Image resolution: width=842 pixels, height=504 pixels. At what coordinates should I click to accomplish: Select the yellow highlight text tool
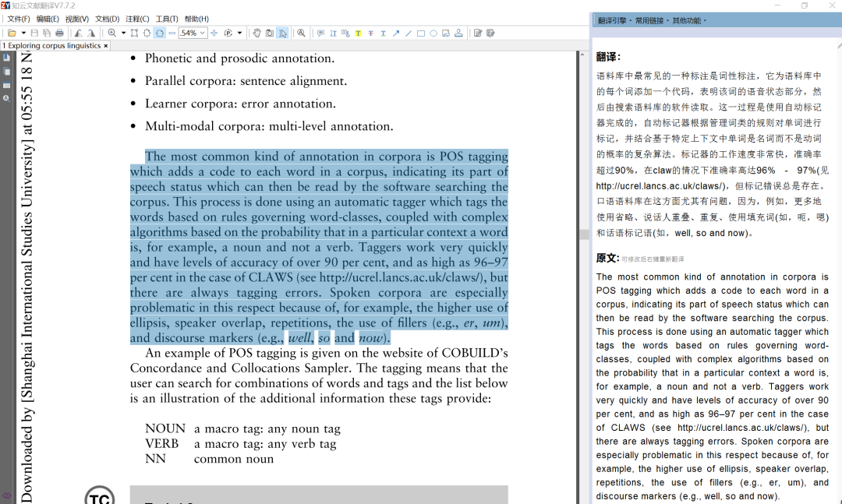click(358, 33)
